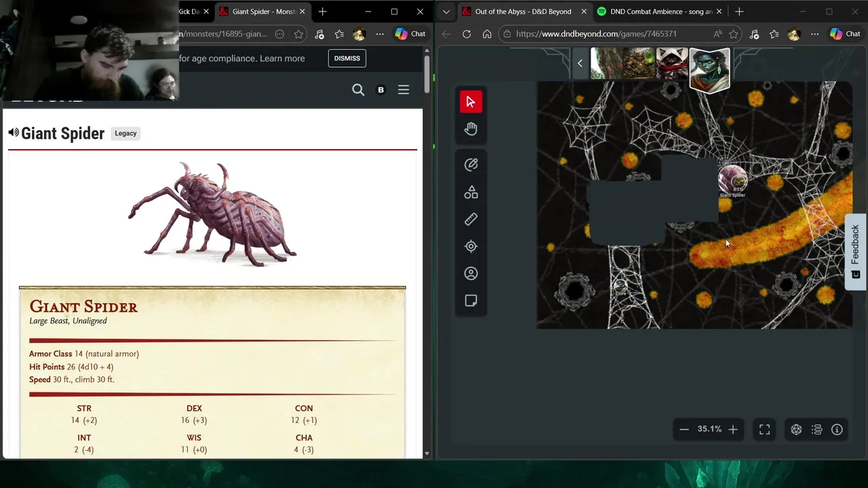Click the Giant Spider stat block title
The height and width of the screenshot is (488, 868).
83,307
